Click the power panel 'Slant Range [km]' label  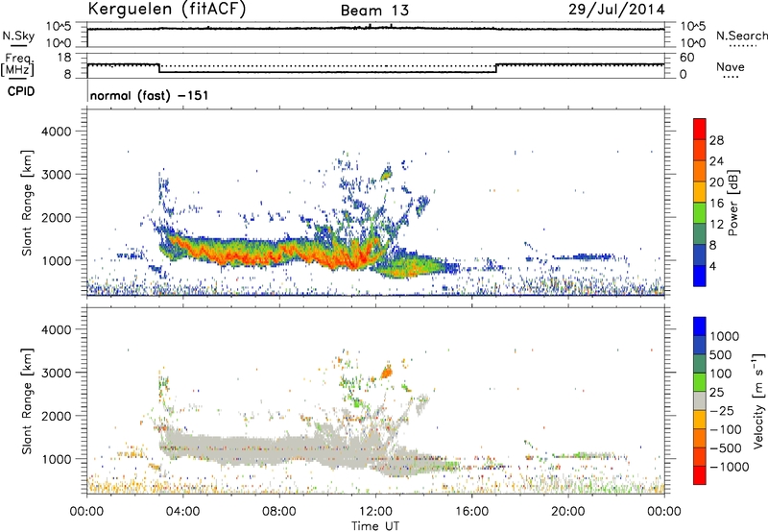click(x=27, y=203)
